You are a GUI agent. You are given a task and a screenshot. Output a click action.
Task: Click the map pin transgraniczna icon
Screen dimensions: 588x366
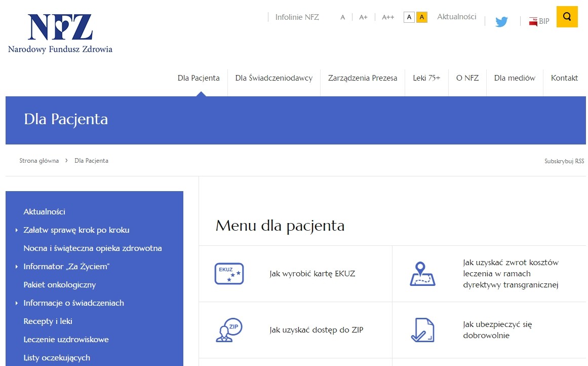(x=422, y=274)
